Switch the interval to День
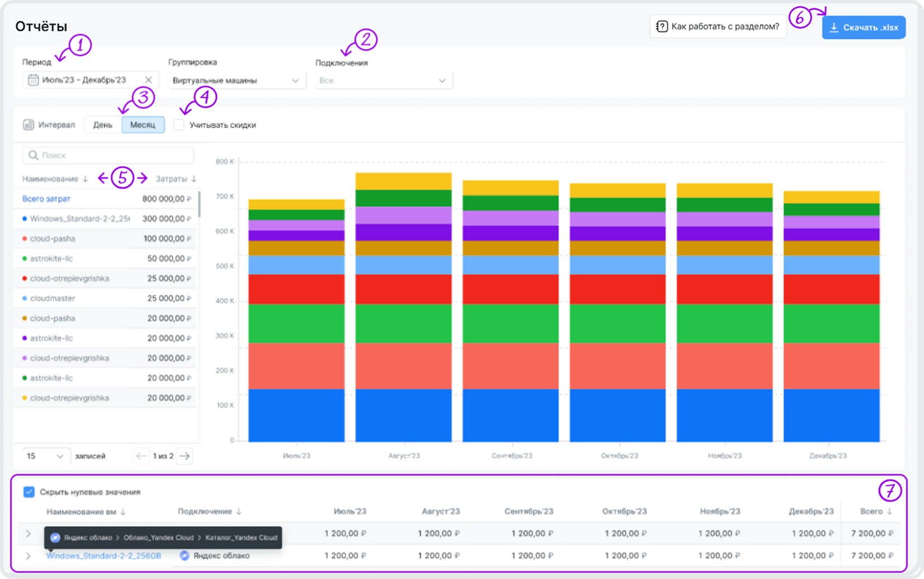 tap(102, 125)
